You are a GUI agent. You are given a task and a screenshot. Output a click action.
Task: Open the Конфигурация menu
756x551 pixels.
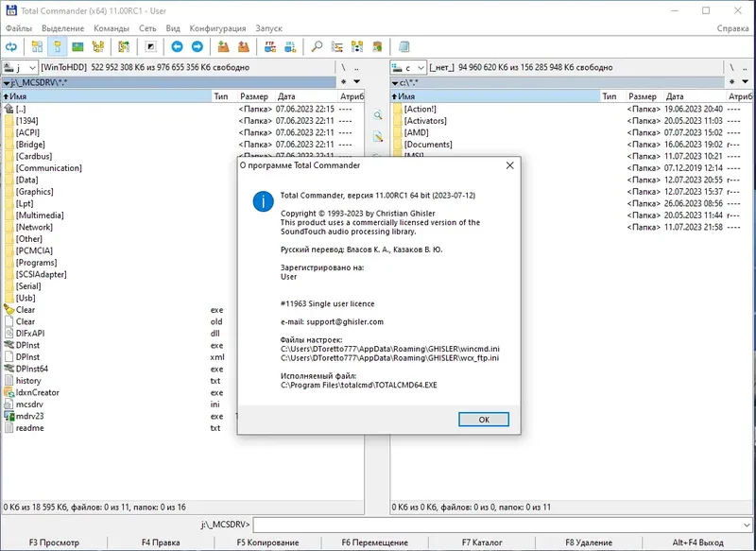pyautogui.click(x=217, y=28)
